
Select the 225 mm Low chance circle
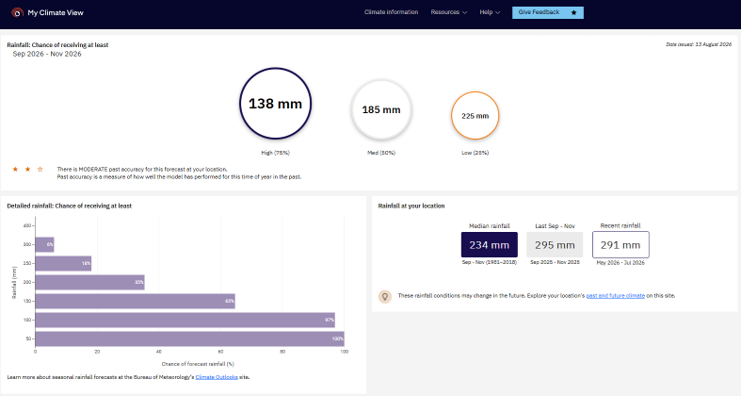475,116
